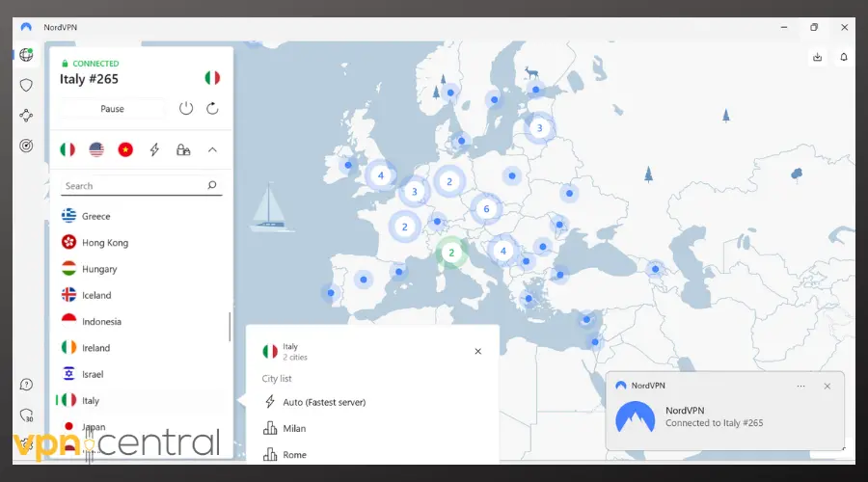Select Israel in the country list
The height and width of the screenshot is (482, 868).
[141, 374]
